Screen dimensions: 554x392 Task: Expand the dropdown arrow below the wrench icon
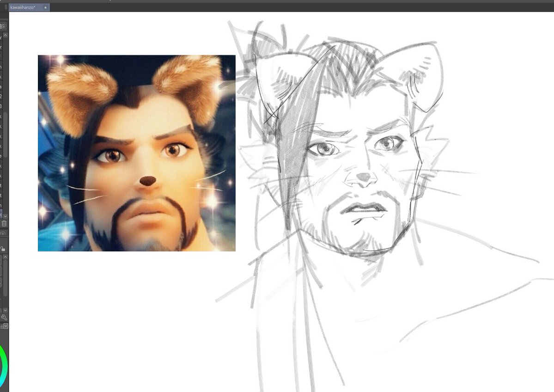point(6,326)
